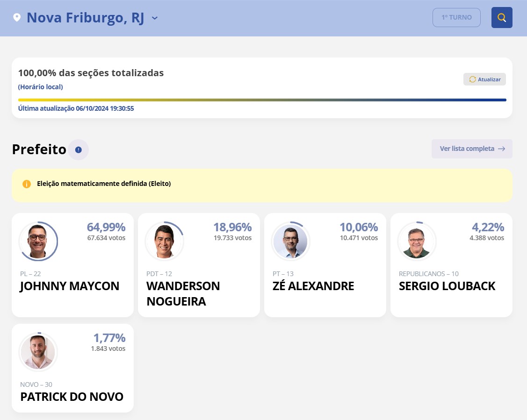527x420 pixels.
Task: Select Zé Alexandre's profile picture
Action: (x=290, y=241)
